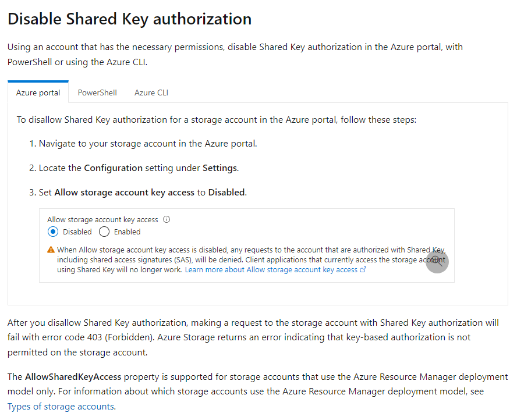The image size is (517, 420).
Task: Click the Disable Shared Key authorization heading
Action: click(129, 19)
